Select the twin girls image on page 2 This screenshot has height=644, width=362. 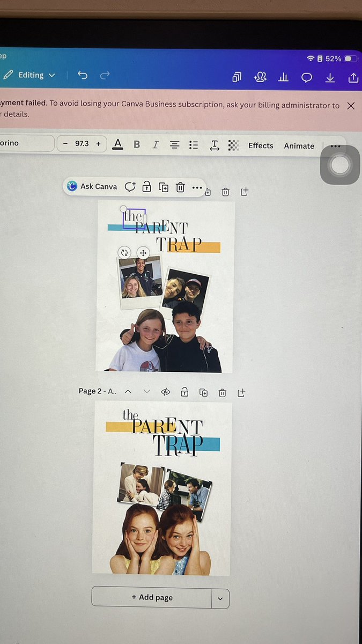click(x=160, y=539)
